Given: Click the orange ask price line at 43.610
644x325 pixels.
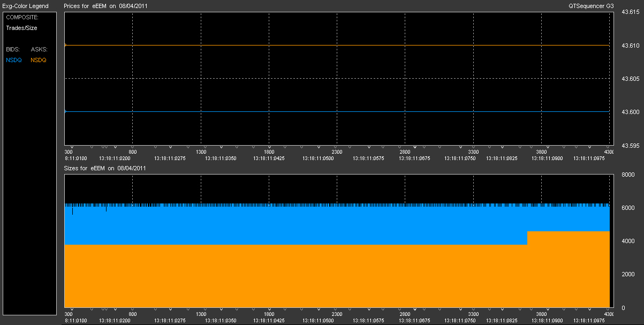Looking at the screenshot, I should tap(337, 46).
